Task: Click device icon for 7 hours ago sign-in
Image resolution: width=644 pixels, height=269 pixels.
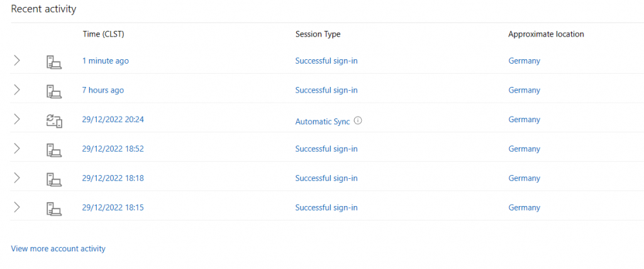Action: pos(53,91)
